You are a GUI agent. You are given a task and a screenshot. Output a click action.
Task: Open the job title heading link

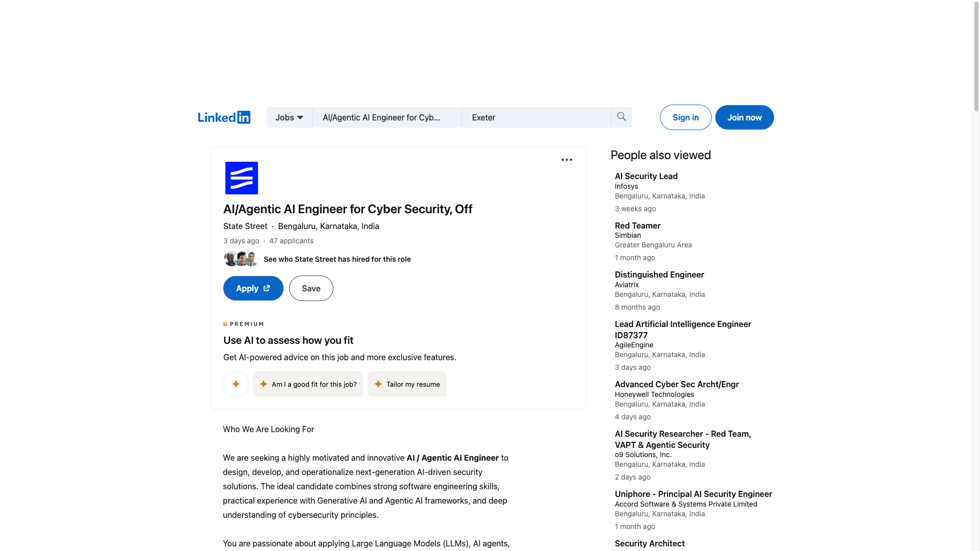(x=348, y=209)
